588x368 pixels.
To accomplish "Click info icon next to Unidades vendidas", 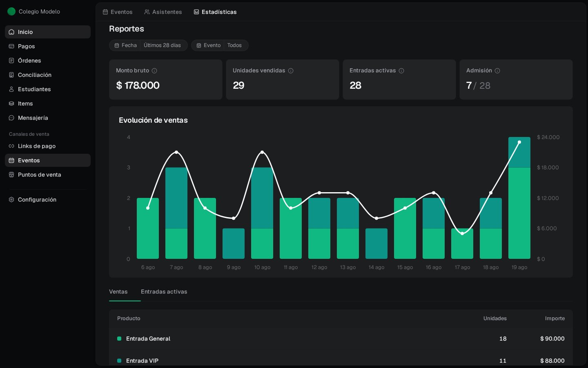I will tap(291, 71).
